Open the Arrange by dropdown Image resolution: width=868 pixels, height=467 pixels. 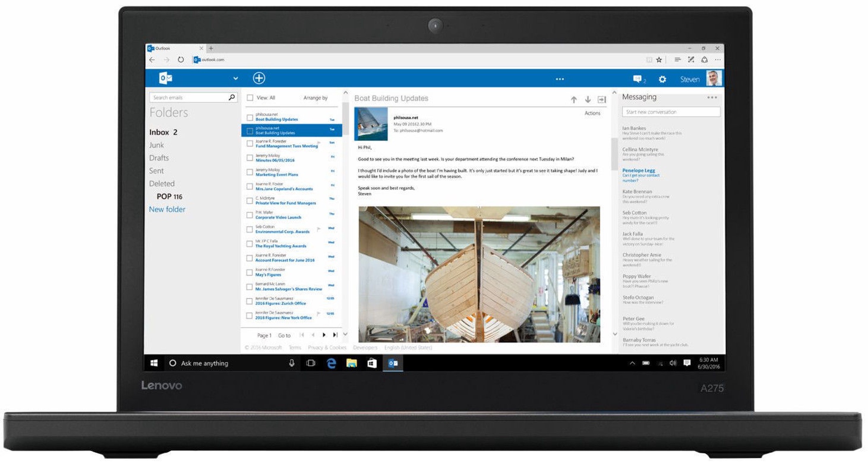coord(316,98)
